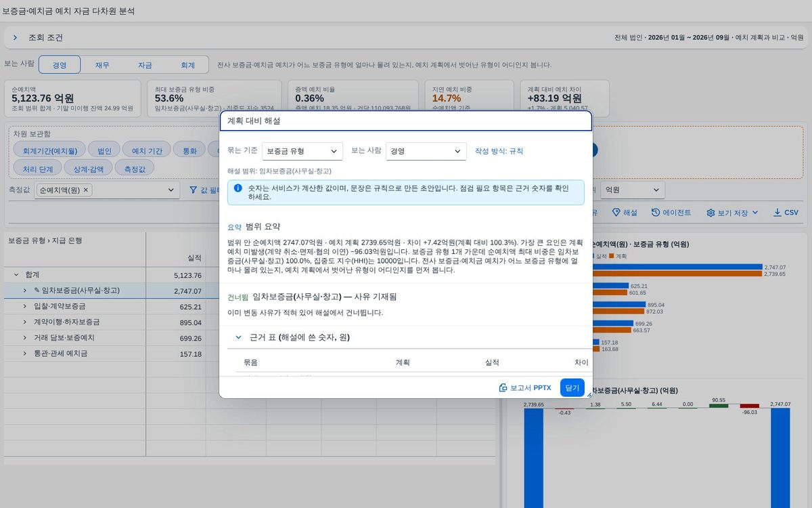This screenshot has width=812, height=508.
Task: Collapse the 합계 tree row
Action: [16, 275]
